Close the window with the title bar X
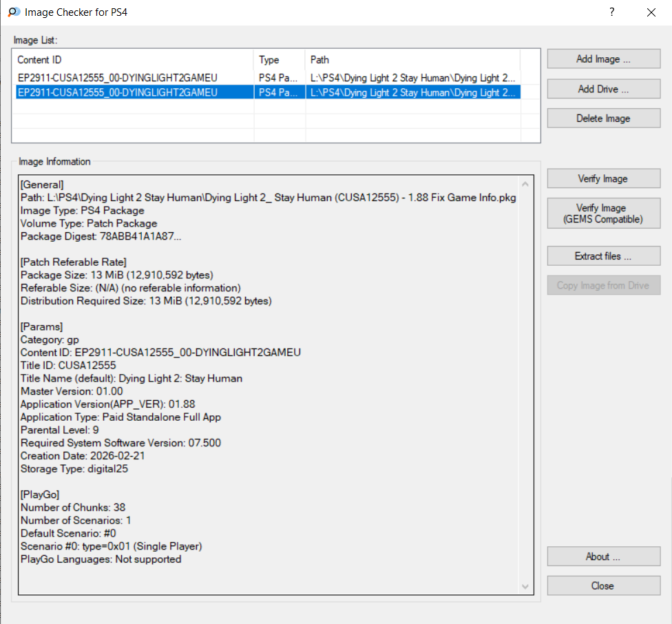The width and height of the screenshot is (672, 624). (651, 12)
